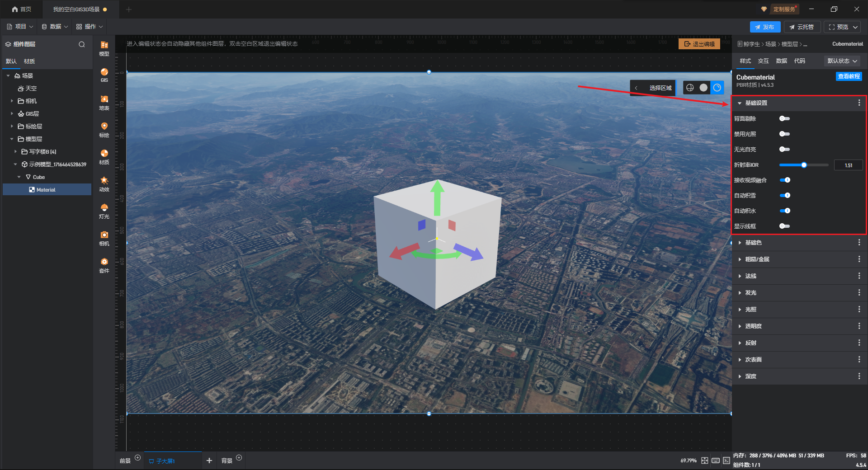Toggle 背面剔除 backface culling switch
Viewport: 868px width, 470px height.
784,118
